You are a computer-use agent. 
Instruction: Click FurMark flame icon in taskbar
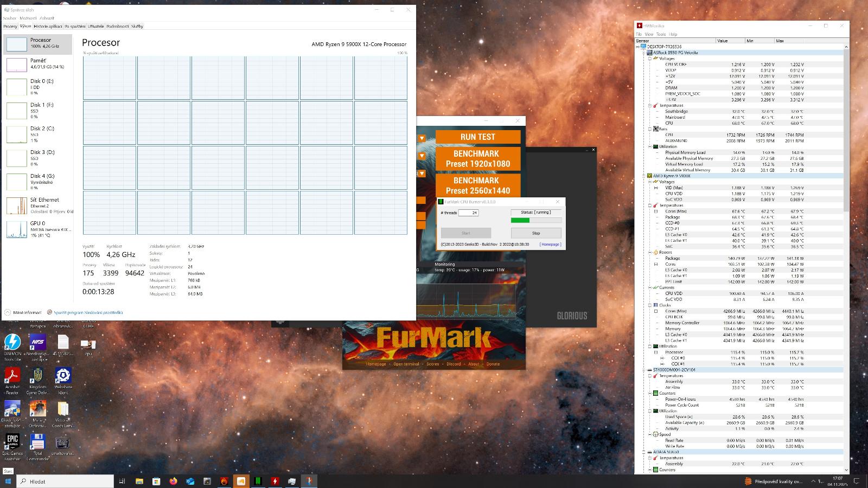click(224, 481)
